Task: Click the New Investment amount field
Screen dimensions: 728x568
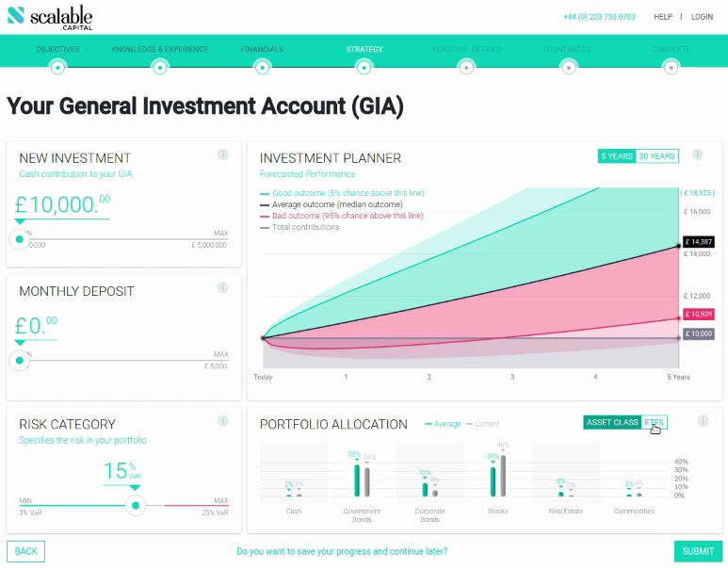Action: [x=63, y=204]
